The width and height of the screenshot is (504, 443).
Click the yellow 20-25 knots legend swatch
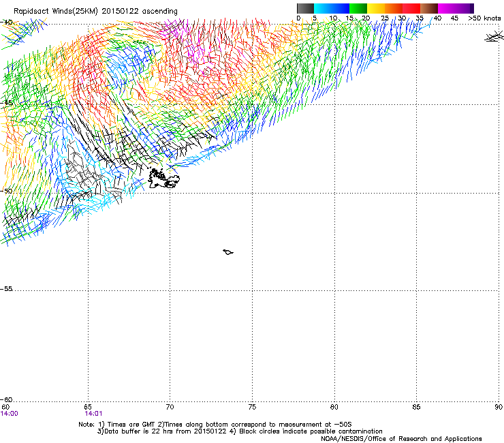tap(376, 8)
